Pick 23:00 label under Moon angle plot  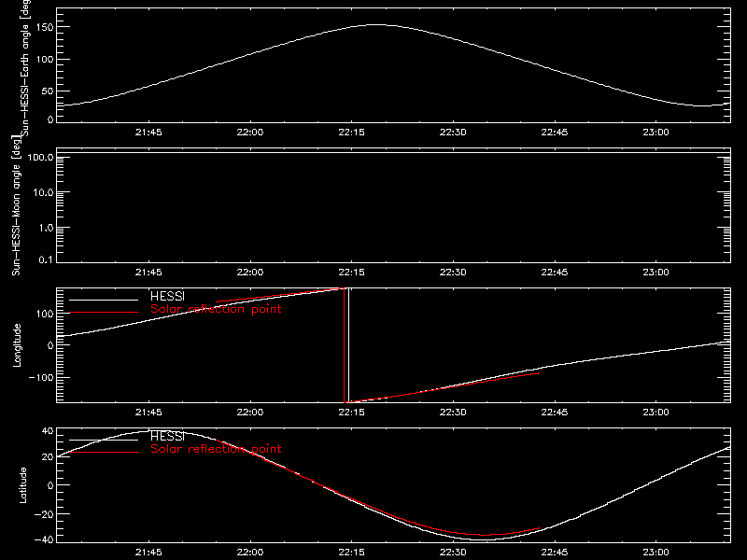point(655,273)
